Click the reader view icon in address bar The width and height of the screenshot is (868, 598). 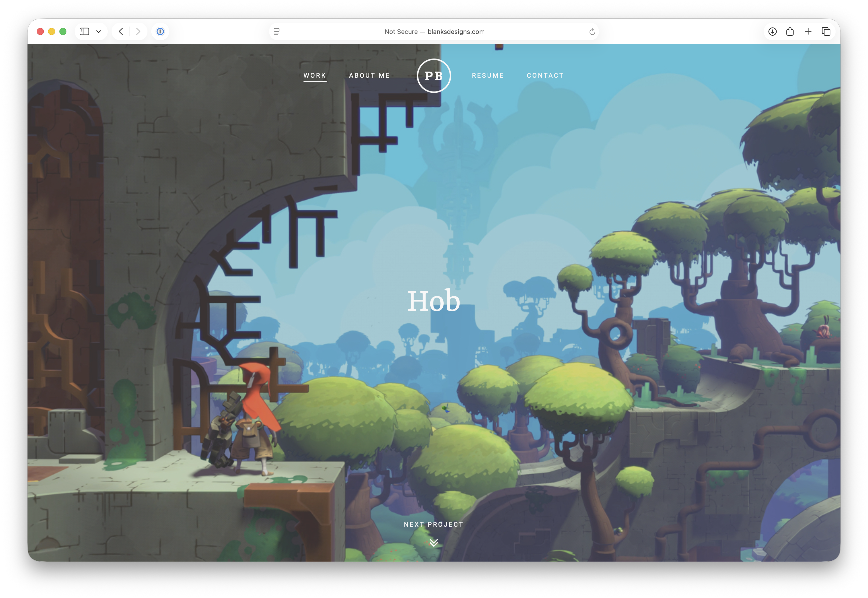click(277, 31)
